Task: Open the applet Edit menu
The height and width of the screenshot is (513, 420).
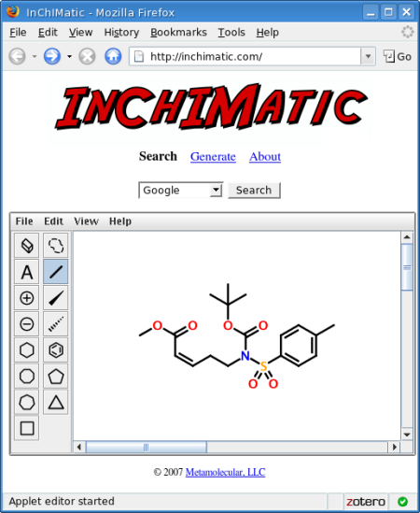Action: (53, 221)
